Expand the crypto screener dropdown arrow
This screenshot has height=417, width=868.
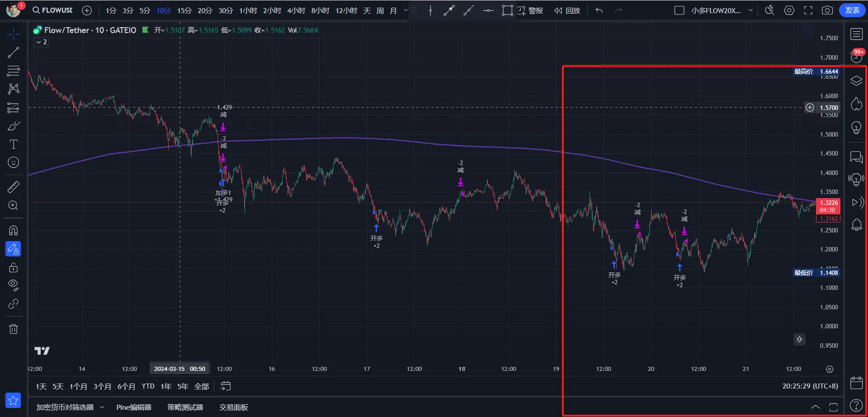click(x=102, y=408)
